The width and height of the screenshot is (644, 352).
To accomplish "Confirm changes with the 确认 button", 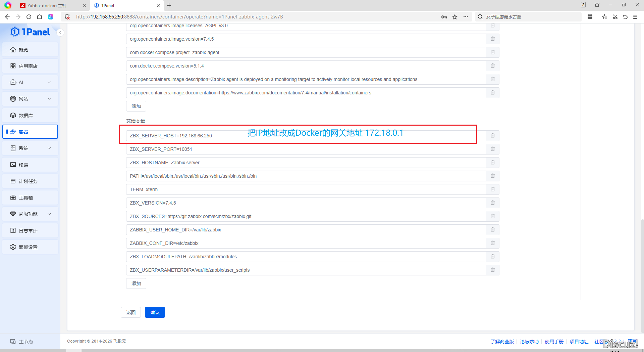I will coord(155,312).
